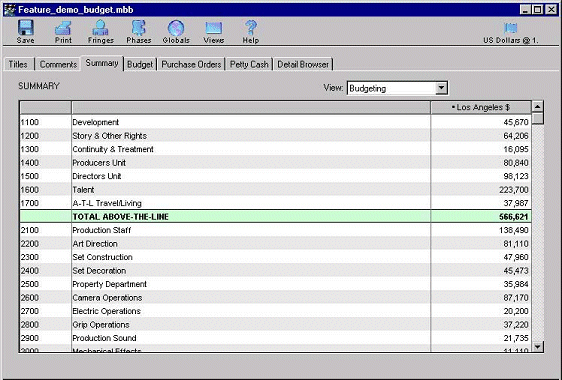
Task: Open the Purchase Orders tab
Action: tap(191, 65)
